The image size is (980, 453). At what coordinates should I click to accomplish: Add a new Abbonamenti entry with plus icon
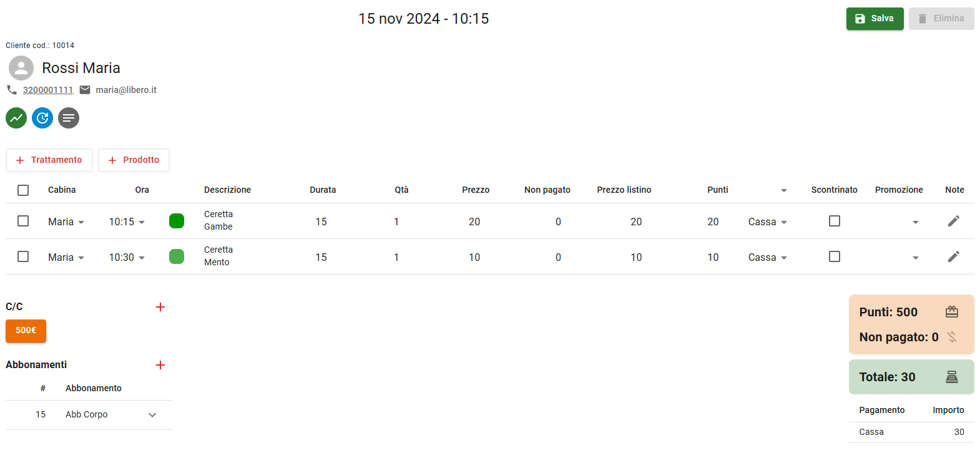pyautogui.click(x=160, y=365)
